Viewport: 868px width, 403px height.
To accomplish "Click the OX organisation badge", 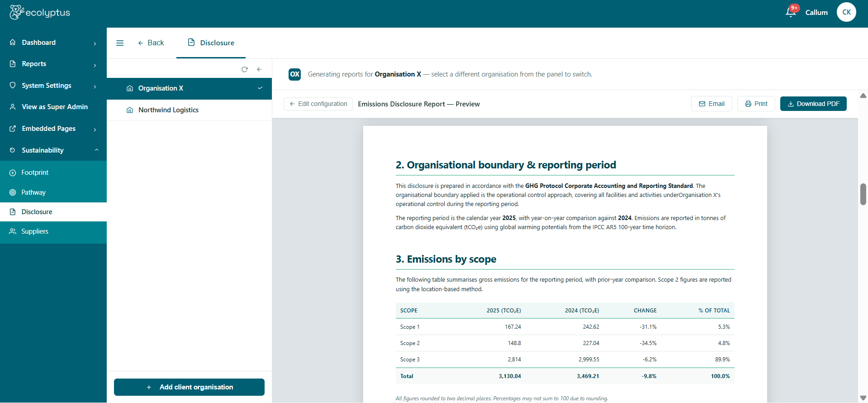I will (295, 74).
